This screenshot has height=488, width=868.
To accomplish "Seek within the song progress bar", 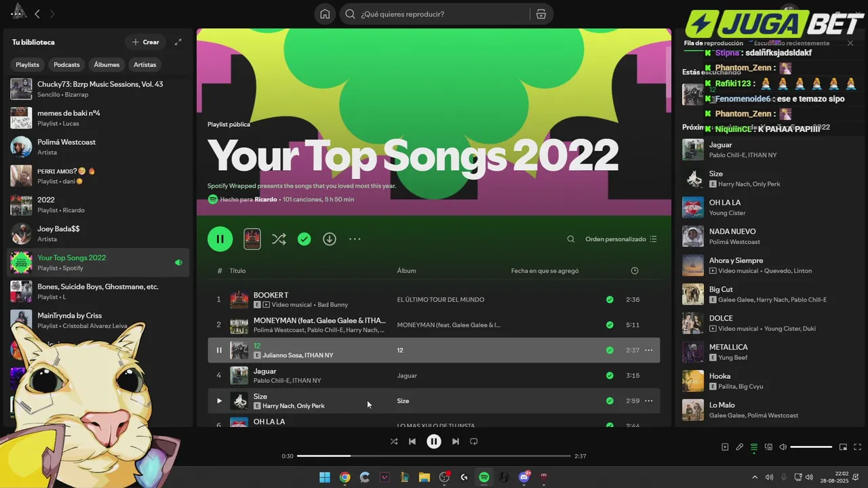I will pyautogui.click(x=434, y=456).
